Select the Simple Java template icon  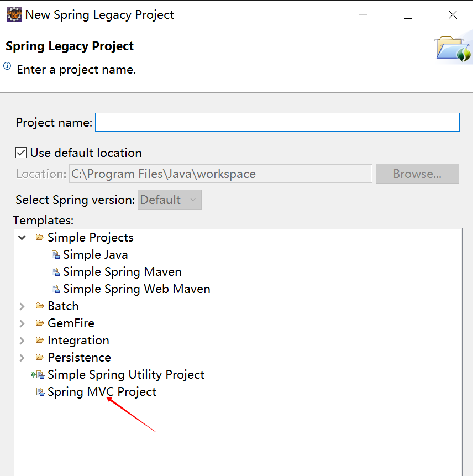click(x=55, y=254)
